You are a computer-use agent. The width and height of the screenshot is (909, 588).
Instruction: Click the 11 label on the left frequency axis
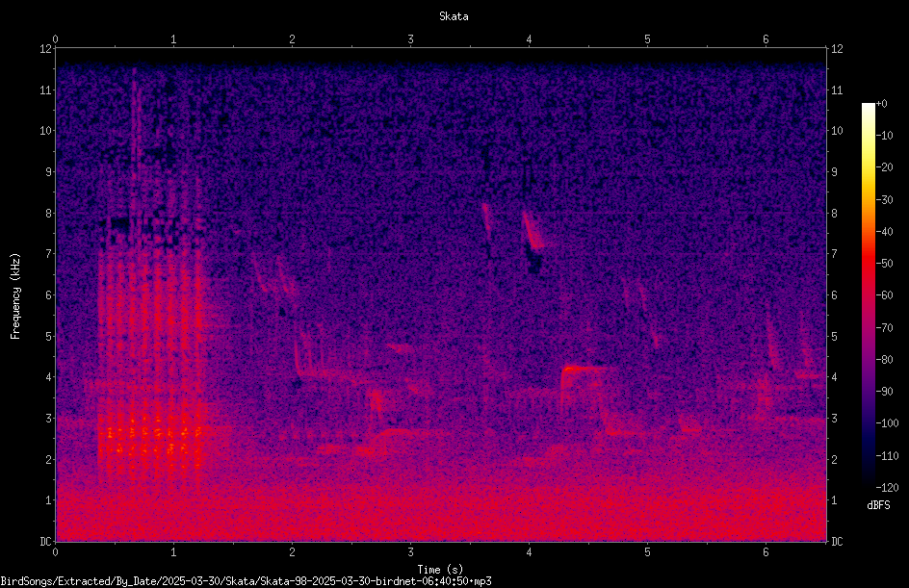click(x=46, y=89)
